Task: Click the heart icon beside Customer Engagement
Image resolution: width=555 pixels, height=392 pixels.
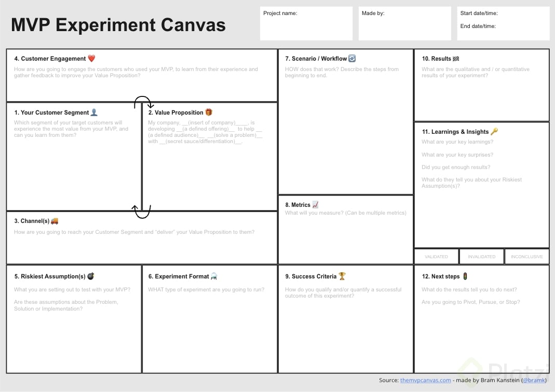Action: (91, 58)
